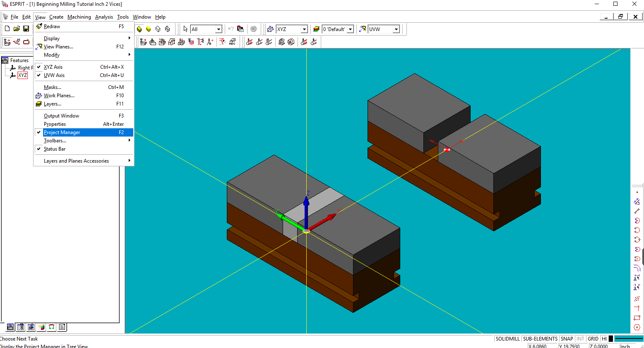Save the file with the floppy disk icon

tap(26, 29)
